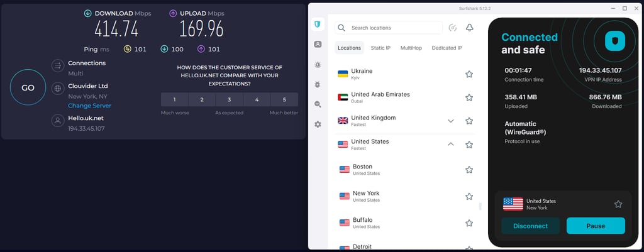Image resolution: width=644 pixels, height=252 pixels.
Task: Favorite the Boston server star
Action: 469,170
